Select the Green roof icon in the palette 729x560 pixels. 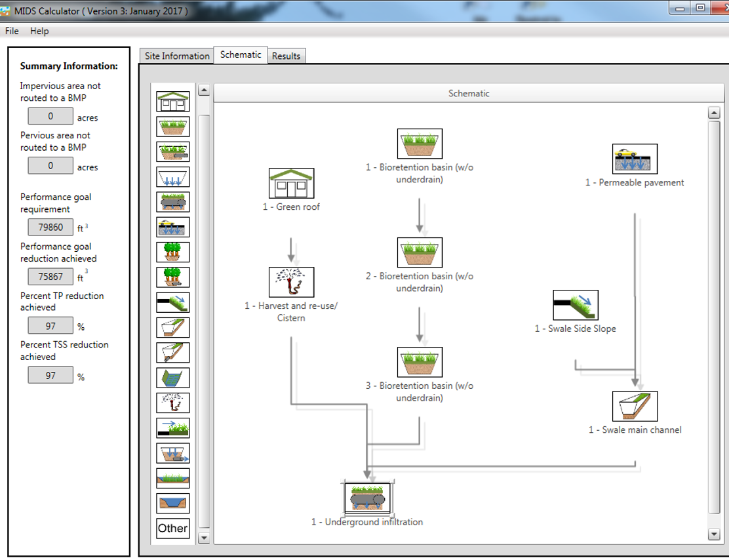pyautogui.click(x=173, y=102)
